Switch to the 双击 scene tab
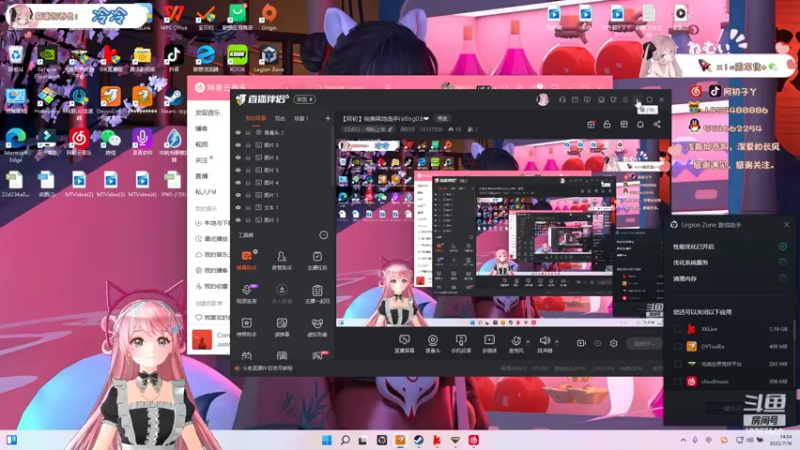Screen dimensions: 800x450 pos(280,118)
